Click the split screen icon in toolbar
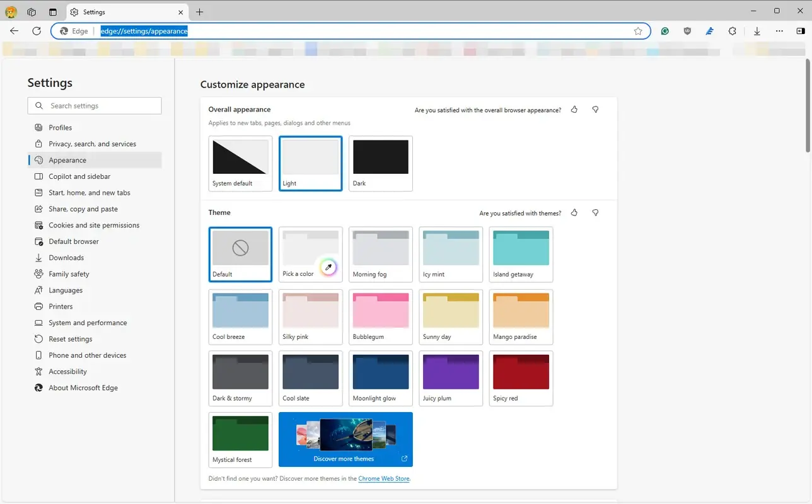This screenshot has width=812, height=504. (x=801, y=30)
